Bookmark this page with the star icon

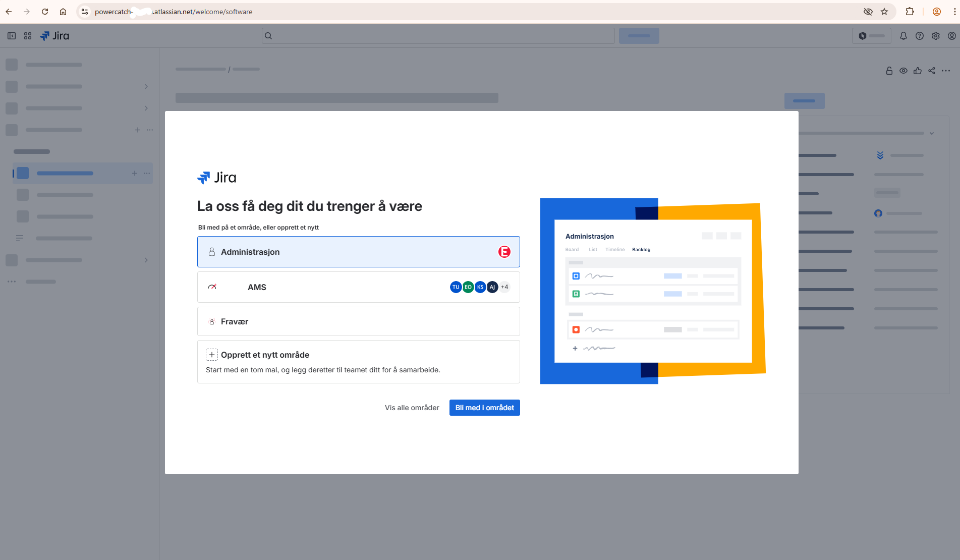tap(884, 12)
